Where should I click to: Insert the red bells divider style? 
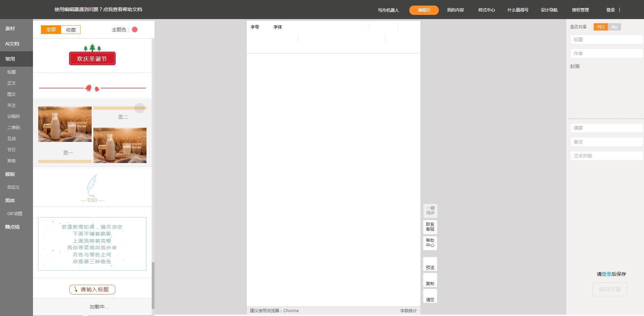(92, 88)
